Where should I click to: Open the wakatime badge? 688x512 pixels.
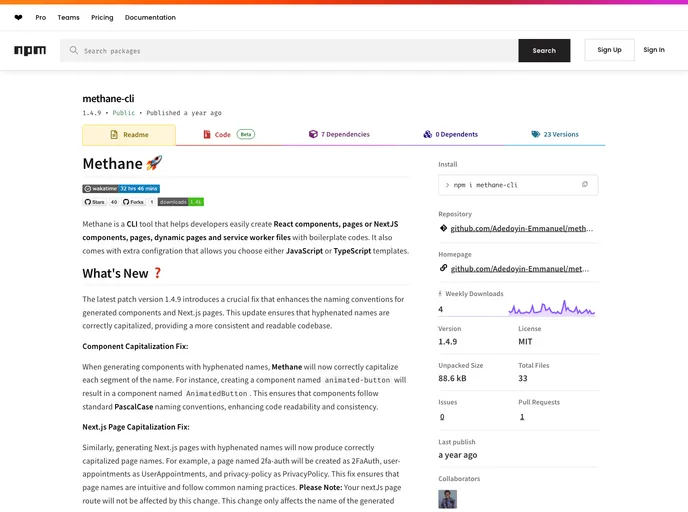(121, 189)
